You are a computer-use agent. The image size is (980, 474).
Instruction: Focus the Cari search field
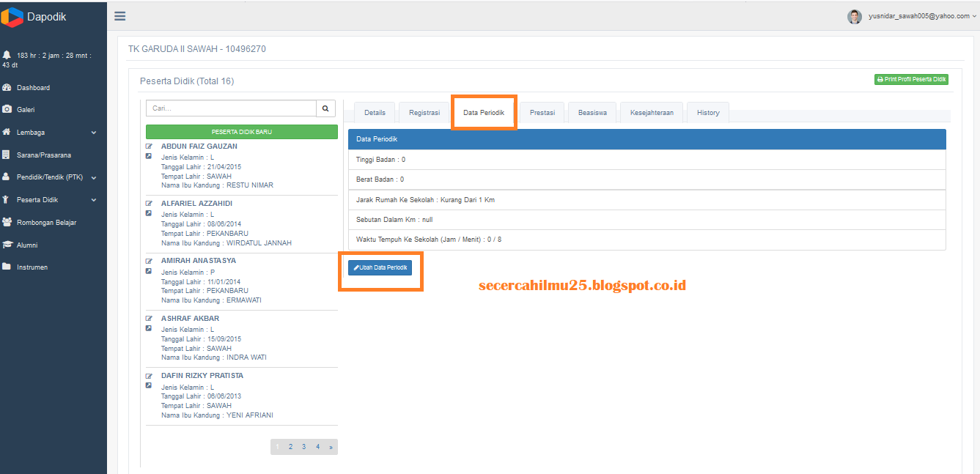231,108
